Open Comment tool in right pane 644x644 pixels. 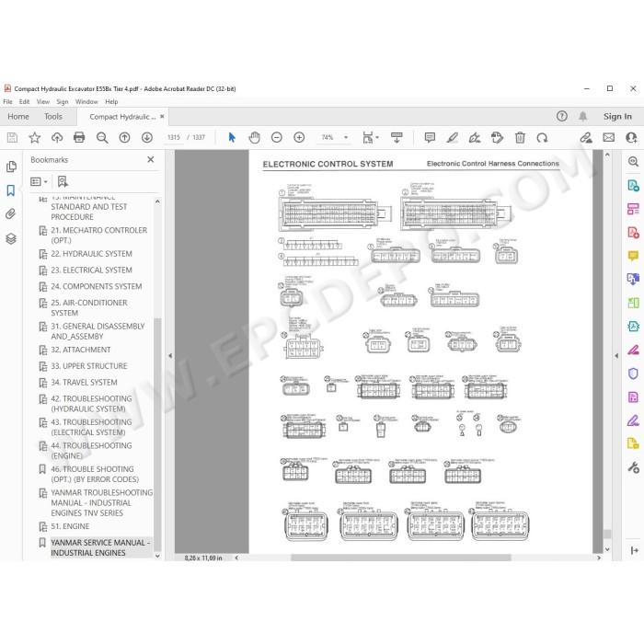click(x=633, y=256)
